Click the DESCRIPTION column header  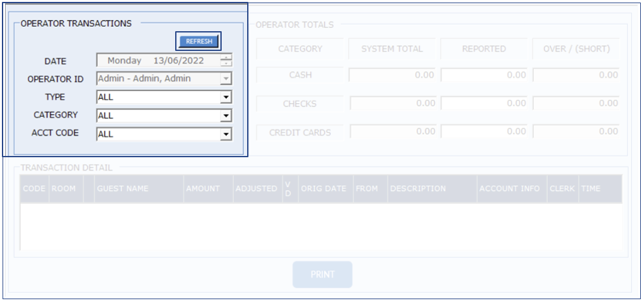click(x=418, y=189)
